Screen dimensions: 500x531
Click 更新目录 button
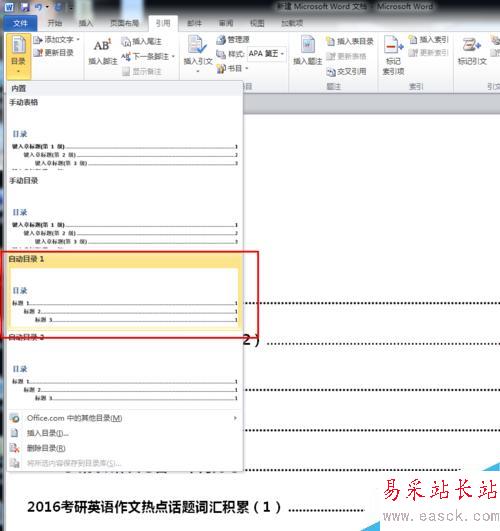point(54,52)
